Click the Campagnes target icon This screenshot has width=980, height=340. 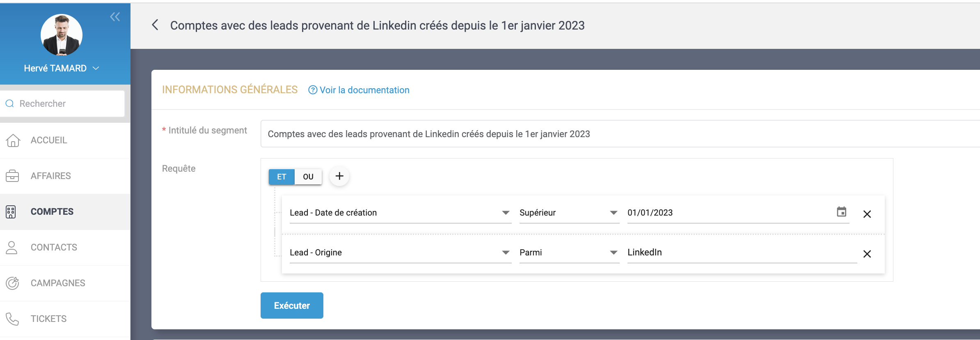click(x=13, y=283)
